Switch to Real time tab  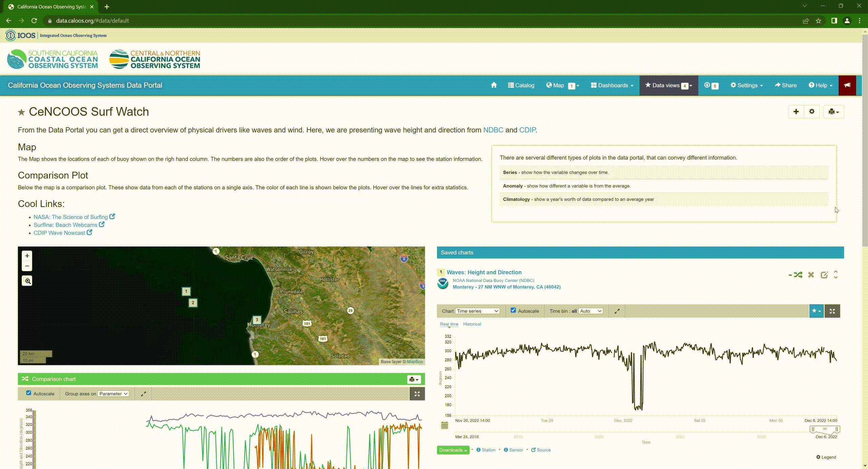pyautogui.click(x=449, y=324)
